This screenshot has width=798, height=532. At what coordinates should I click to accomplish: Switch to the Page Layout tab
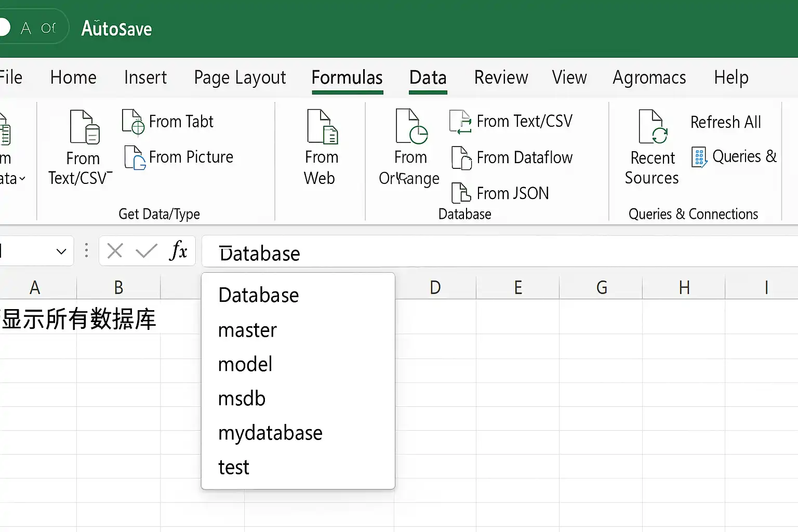[x=240, y=78]
